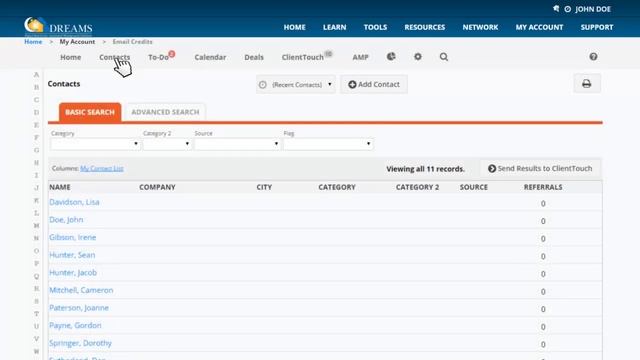Open the TOOLS main menu

point(375,27)
